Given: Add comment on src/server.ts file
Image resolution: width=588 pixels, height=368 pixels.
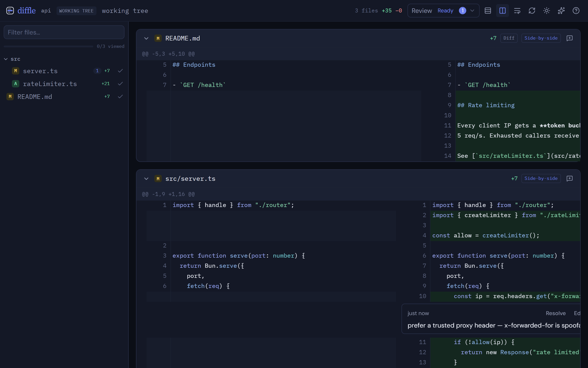Looking at the screenshot, I should click(x=570, y=178).
